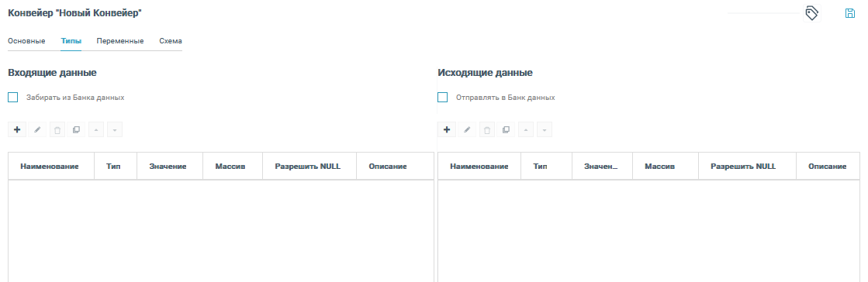Delete row trash icon in Входящие данные
Image resolution: width=868 pixels, height=282 pixels.
click(57, 130)
